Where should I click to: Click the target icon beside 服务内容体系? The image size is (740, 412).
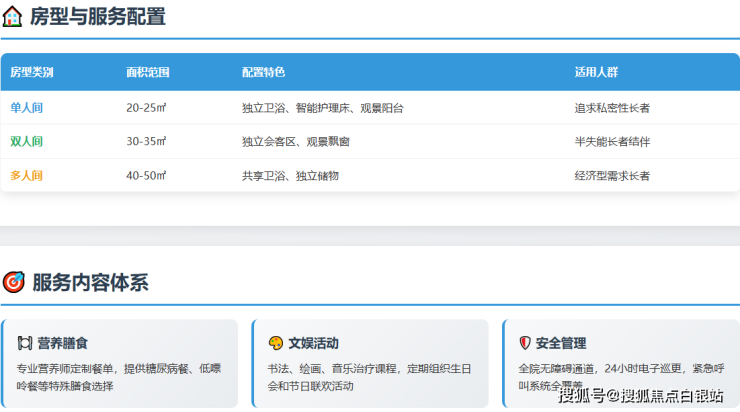click(14, 283)
